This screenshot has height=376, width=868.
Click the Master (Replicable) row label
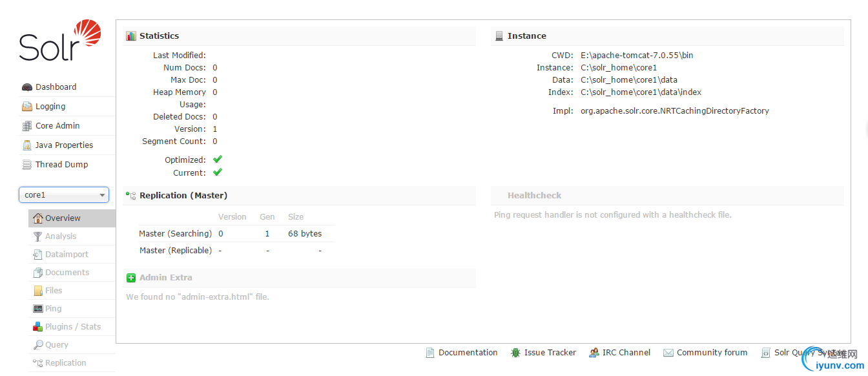[x=176, y=251]
